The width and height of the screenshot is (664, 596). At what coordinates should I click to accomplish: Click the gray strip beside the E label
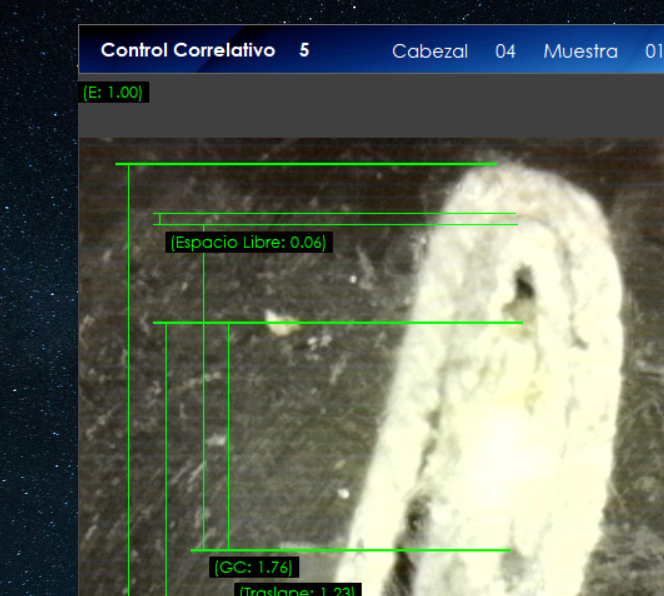pyautogui.click(x=400, y=105)
